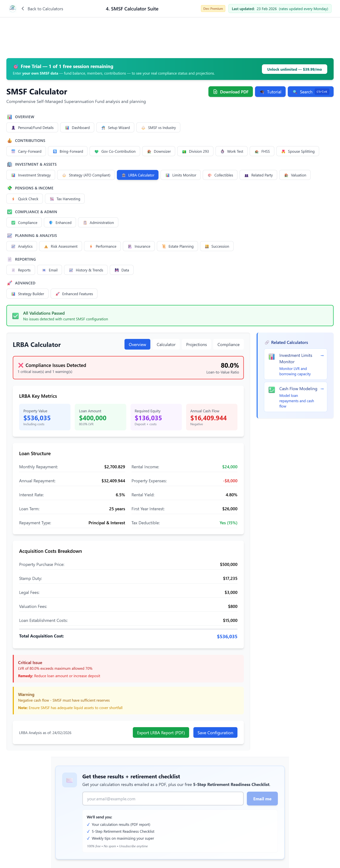Export the LRBA Report as PDF
340x868 pixels.
[x=161, y=732]
